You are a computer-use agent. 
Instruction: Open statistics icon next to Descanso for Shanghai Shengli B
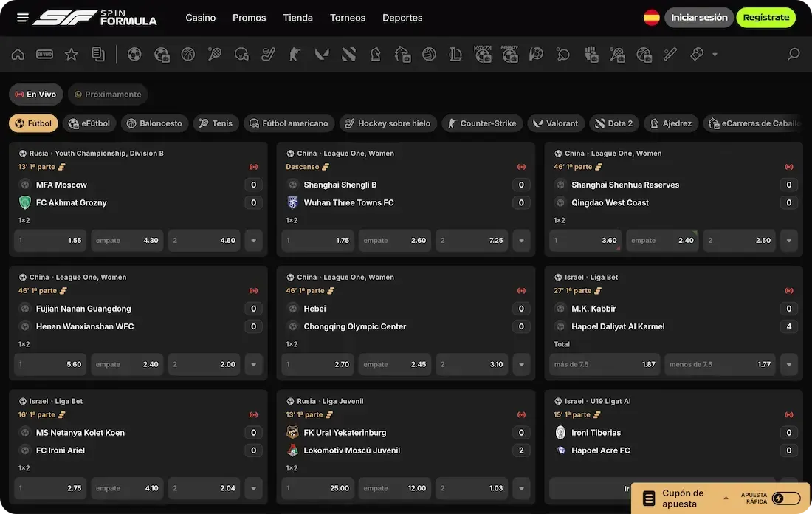[326, 167]
